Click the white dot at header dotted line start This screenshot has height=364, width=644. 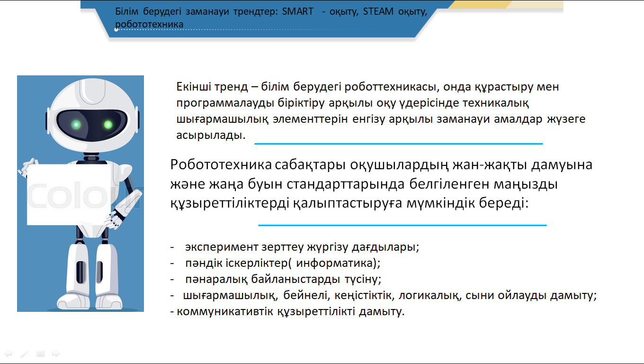point(116,29)
